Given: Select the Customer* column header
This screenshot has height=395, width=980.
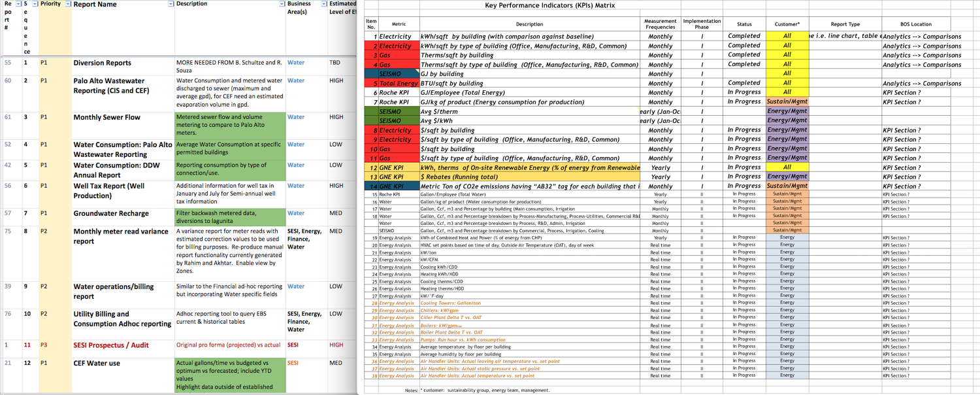Looking at the screenshot, I should (x=787, y=25).
